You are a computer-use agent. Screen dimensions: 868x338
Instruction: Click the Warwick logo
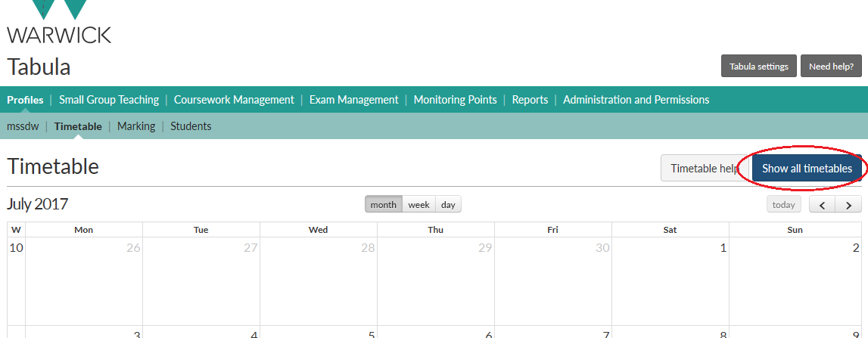59,23
